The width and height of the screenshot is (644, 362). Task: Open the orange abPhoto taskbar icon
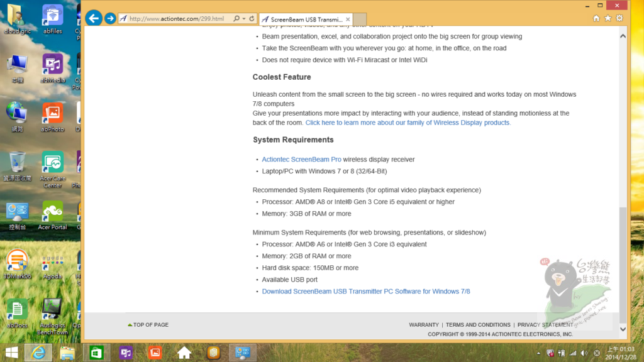pyautogui.click(x=155, y=353)
